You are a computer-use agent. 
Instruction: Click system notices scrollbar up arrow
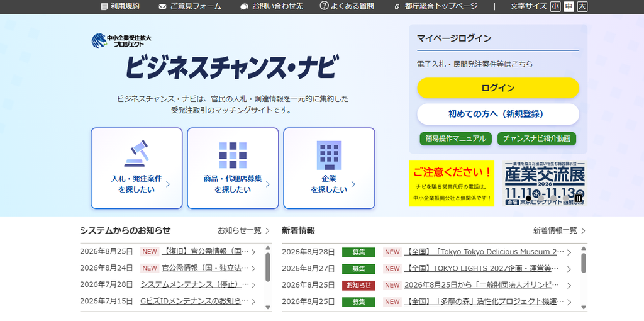point(268,248)
